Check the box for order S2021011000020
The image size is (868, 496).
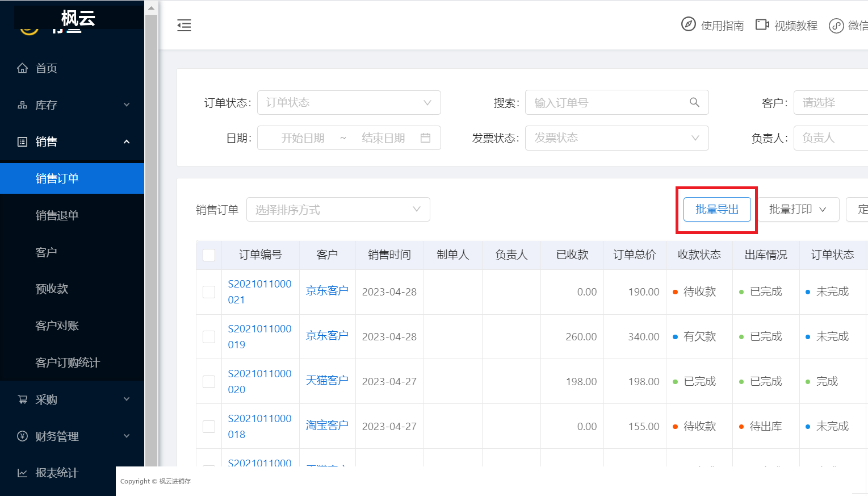[209, 382]
